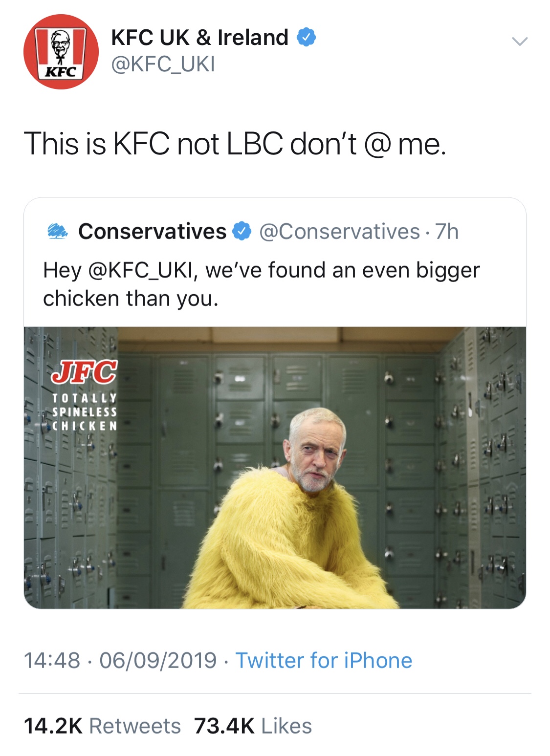This screenshot has height=756, width=550.
Task: Open the @KFC_UKI handle under the name
Action: (x=163, y=64)
